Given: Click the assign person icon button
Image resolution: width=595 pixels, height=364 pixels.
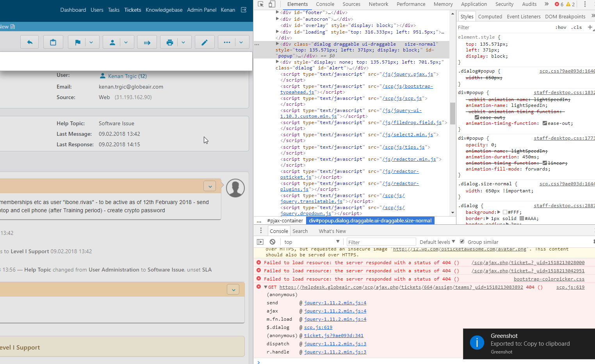Looking at the screenshot, I should point(112,43).
